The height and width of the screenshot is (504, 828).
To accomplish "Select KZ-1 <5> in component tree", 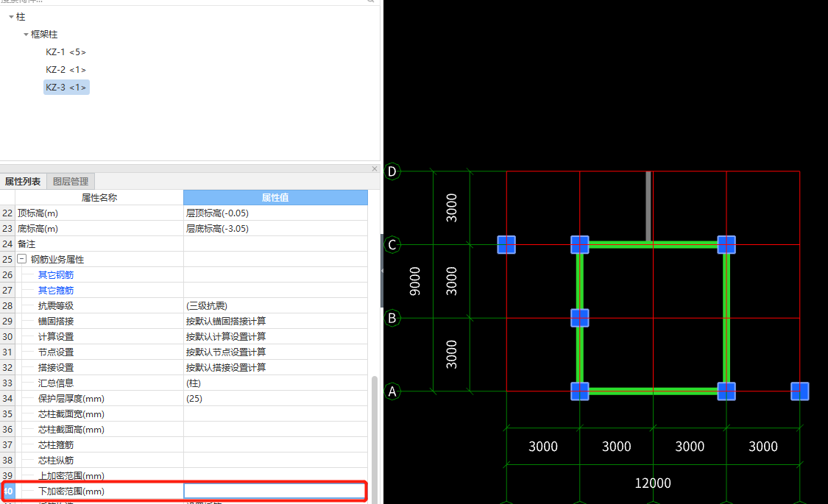I will tap(66, 52).
